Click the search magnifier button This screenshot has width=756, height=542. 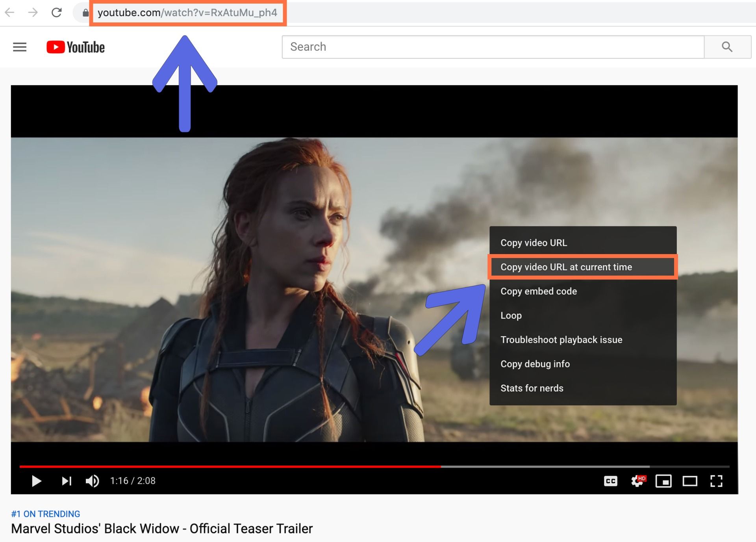tap(727, 47)
